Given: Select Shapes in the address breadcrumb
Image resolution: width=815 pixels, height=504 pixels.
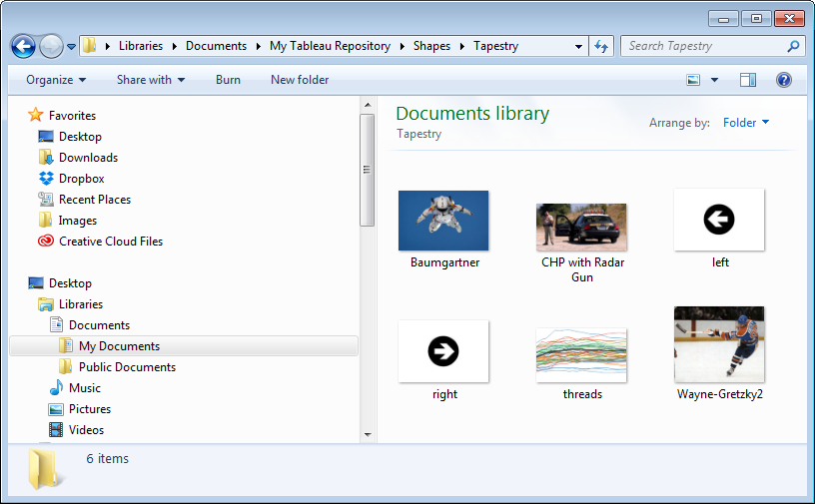Looking at the screenshot, I should pyautogui.click(x=431, y=46).
